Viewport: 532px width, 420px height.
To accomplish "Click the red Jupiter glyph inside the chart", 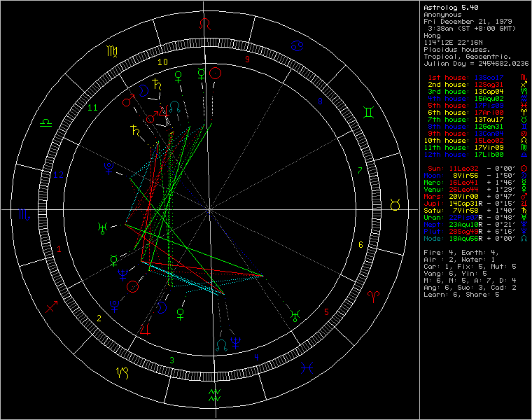I will click(x=148, y=328).
